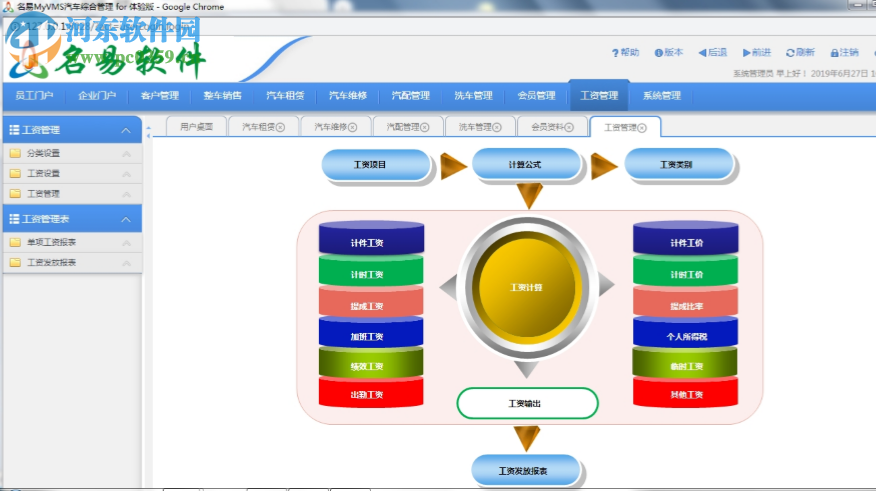Open 会员管理 in main navigation
876x497 pixels.
click(536, 96)
